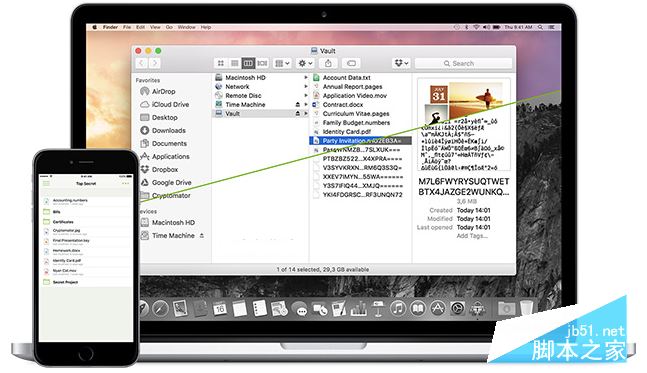Switch Finder to cover flow view
The image size is (647, 373).
click(262, 63)
